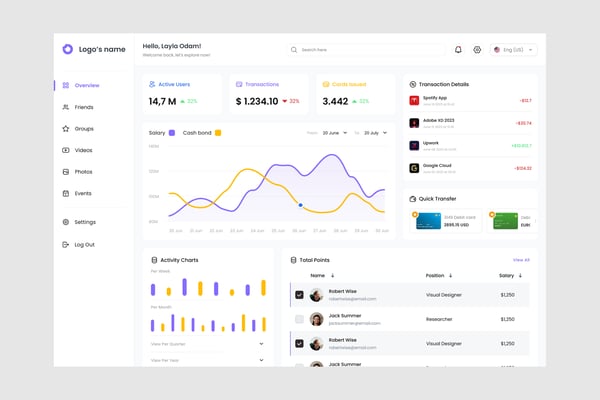Click the Videos sidebar icon

(x=66, y=150)
